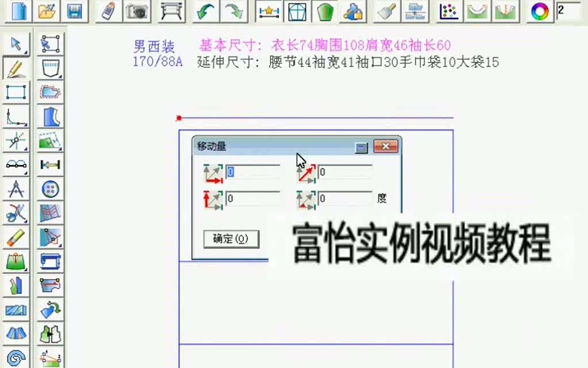Open the Save file icon

(75, 10)
